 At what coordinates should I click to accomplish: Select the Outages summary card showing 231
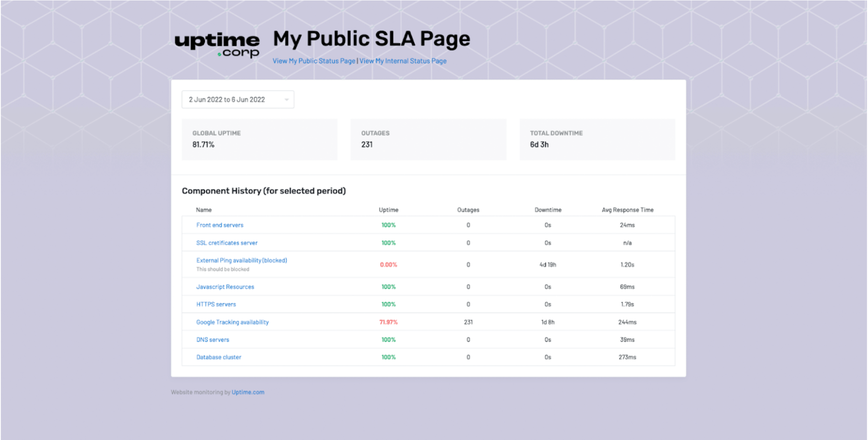(x=428, y=139)
